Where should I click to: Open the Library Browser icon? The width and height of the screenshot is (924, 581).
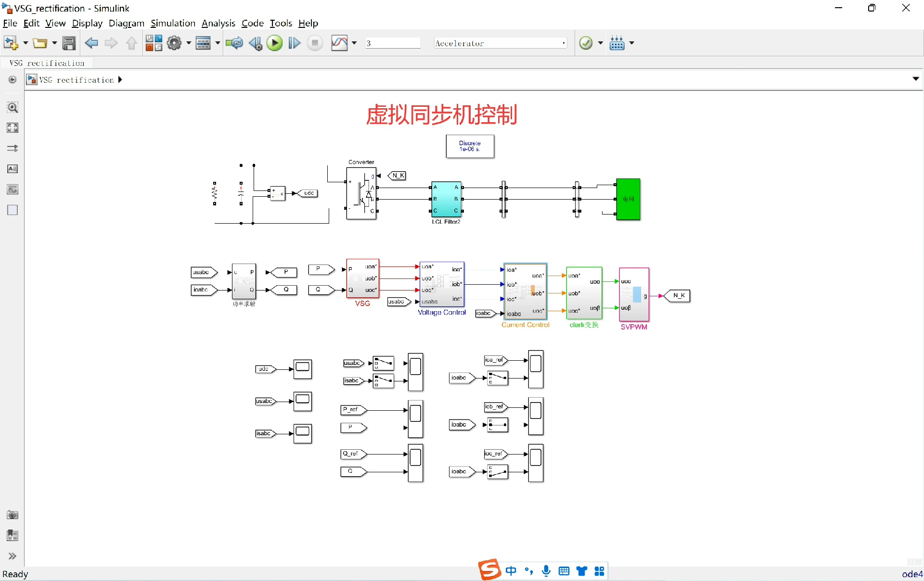154,43
